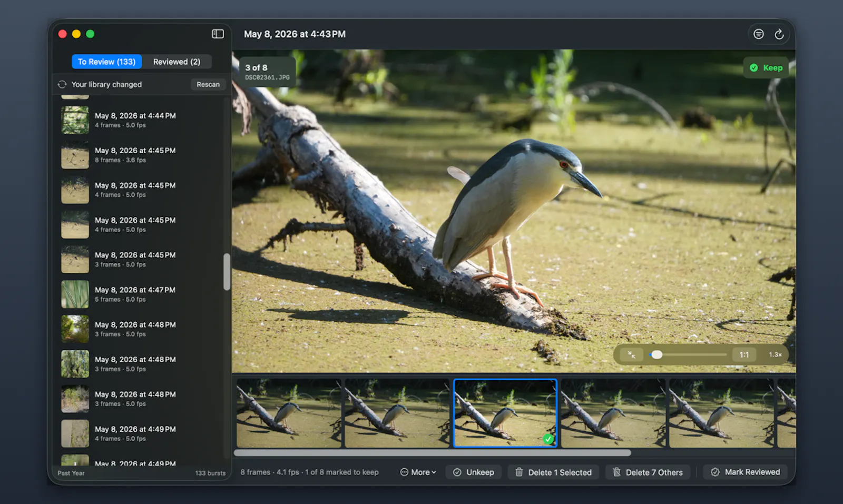The width and height of the screenshot is (843, 504).
Task: Click Delete 1 Selected
Action: [x=553, y=472]
